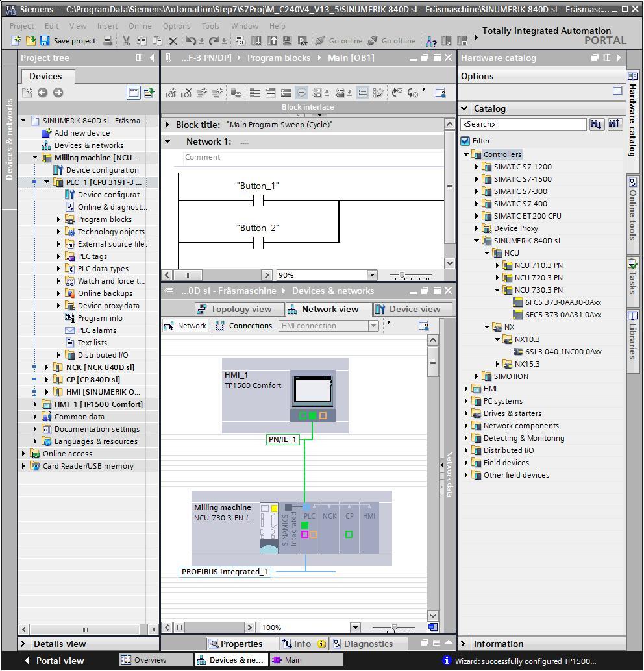Click the redo arrow icon
Screen dimensions: 644x671
214,41
